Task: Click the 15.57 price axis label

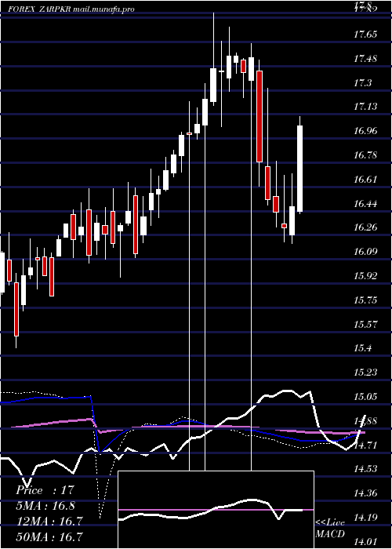Action: click(366, 324)
